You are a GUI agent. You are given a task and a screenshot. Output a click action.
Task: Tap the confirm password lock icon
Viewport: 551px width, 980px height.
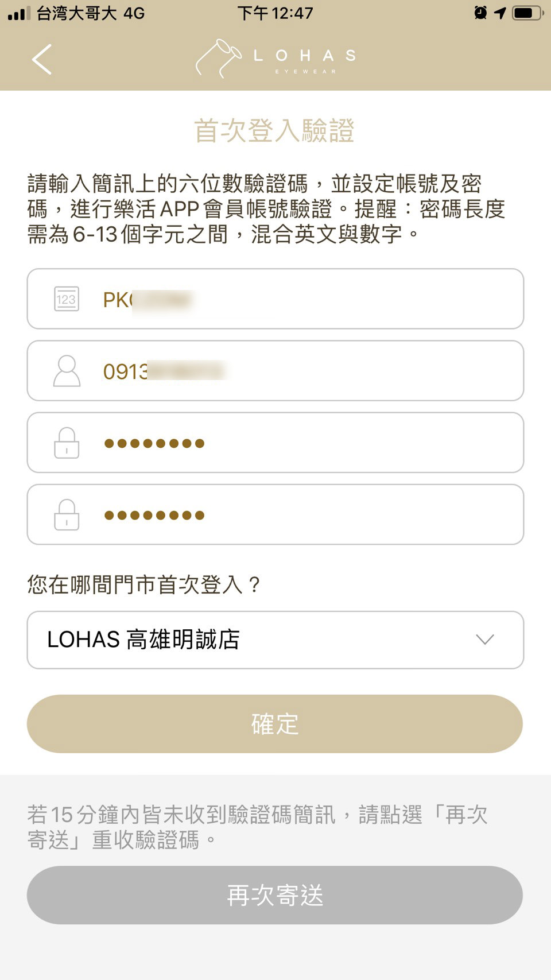coord(67,514)
